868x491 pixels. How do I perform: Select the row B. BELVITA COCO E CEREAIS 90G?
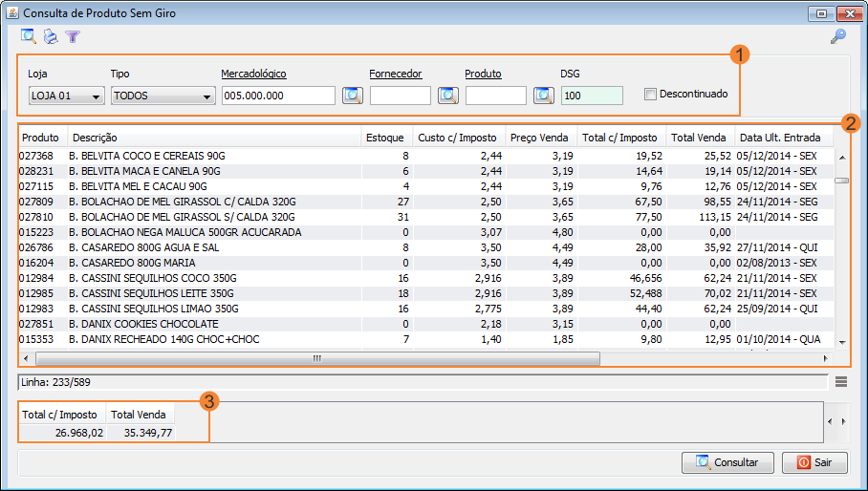click(x=191, y=155)
